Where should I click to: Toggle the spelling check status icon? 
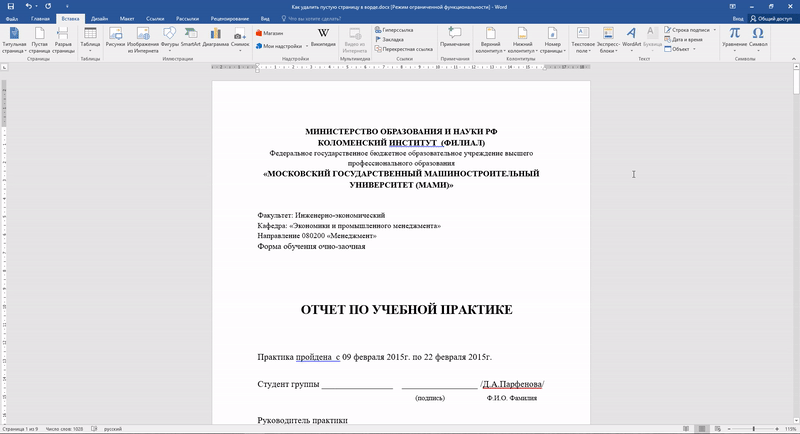pos(94,429)
